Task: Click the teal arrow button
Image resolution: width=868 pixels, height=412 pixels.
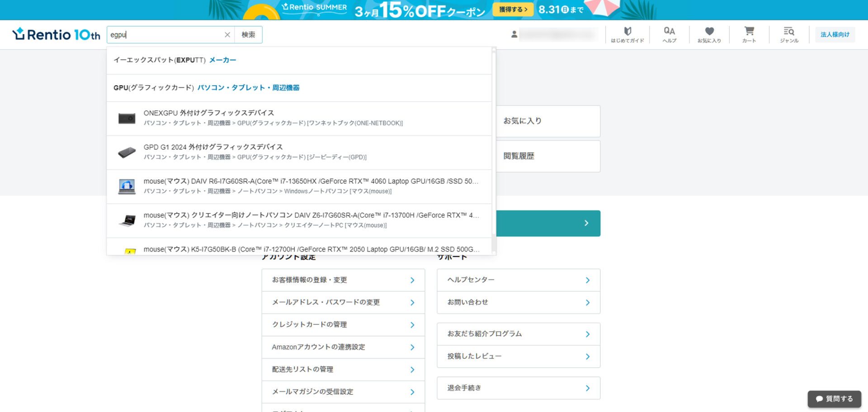Action: pos(548,223)
